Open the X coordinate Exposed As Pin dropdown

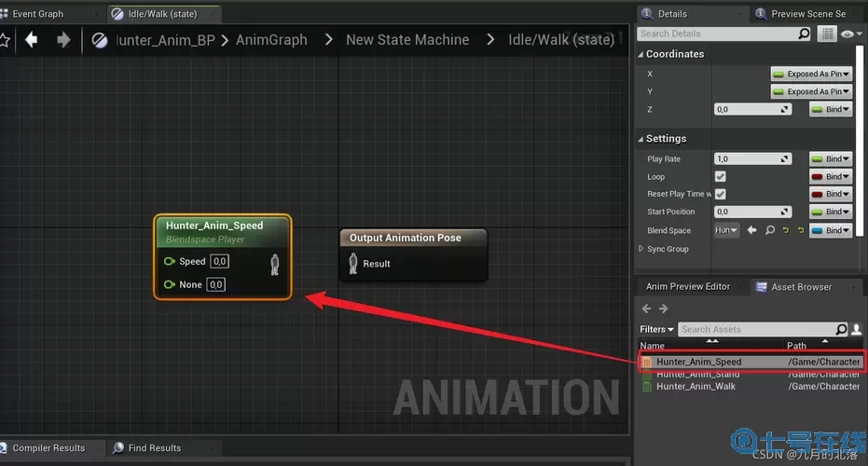(x=811, y=74)
